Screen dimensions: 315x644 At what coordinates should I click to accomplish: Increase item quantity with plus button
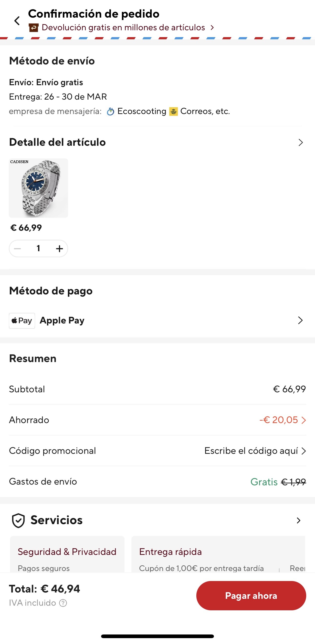[x=59, y=249]
